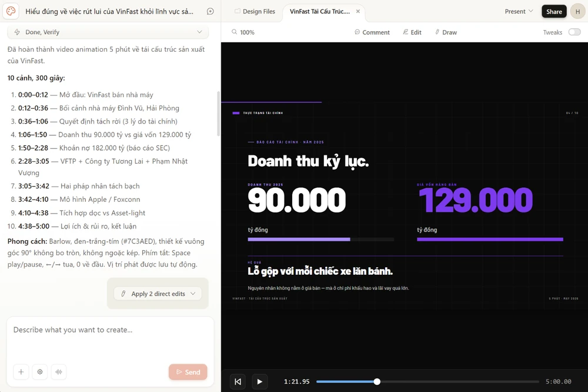
Task: Toggle the Tweaks switch
Action: pyautogui.click(x=574, y=32)
